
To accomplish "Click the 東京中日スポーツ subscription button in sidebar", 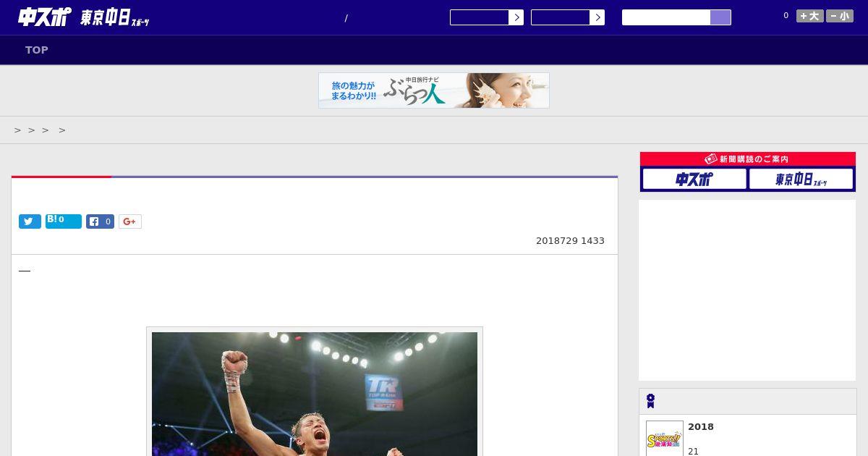I will 801,179.
